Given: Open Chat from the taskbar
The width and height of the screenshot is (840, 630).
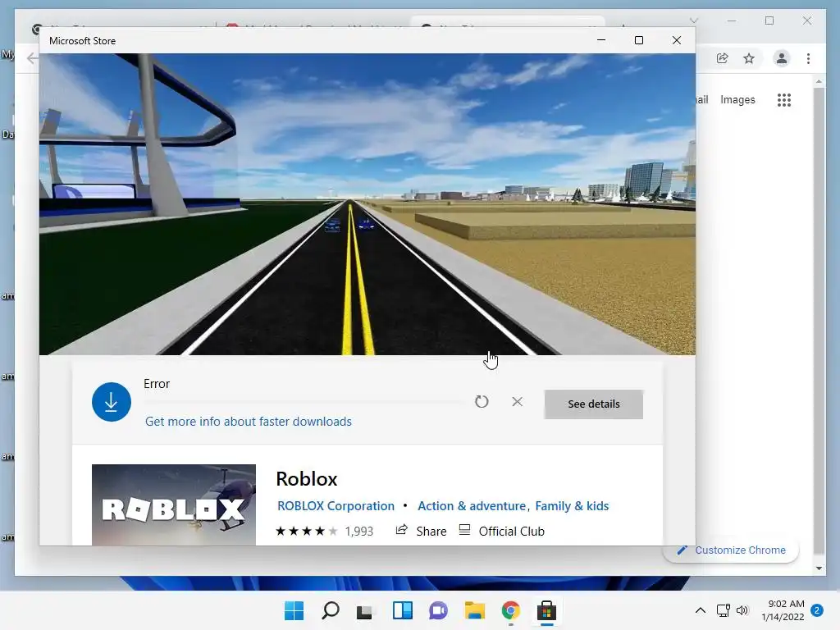Looking at the screenshot, I should pyautogui.click(x=438, y=610).
